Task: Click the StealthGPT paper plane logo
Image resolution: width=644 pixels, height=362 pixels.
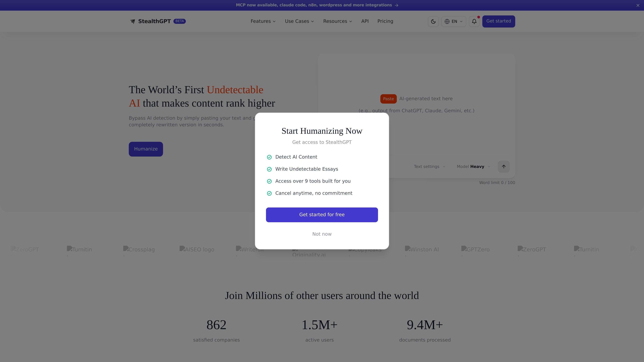Action: coord(133,21)
